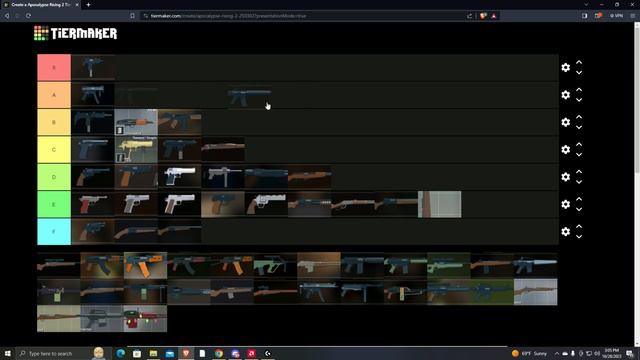Select the first weapon in A tier

(x=93, y=95)
